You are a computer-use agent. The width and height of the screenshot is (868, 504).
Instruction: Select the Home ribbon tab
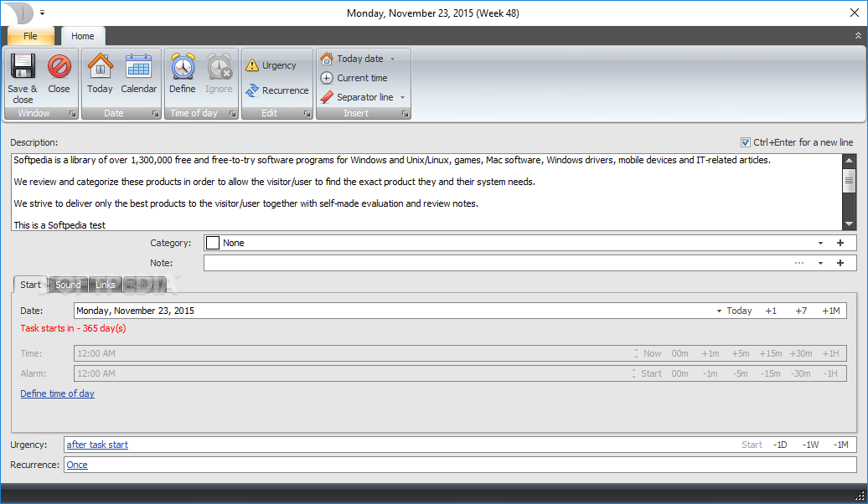(x=82, y=36)
